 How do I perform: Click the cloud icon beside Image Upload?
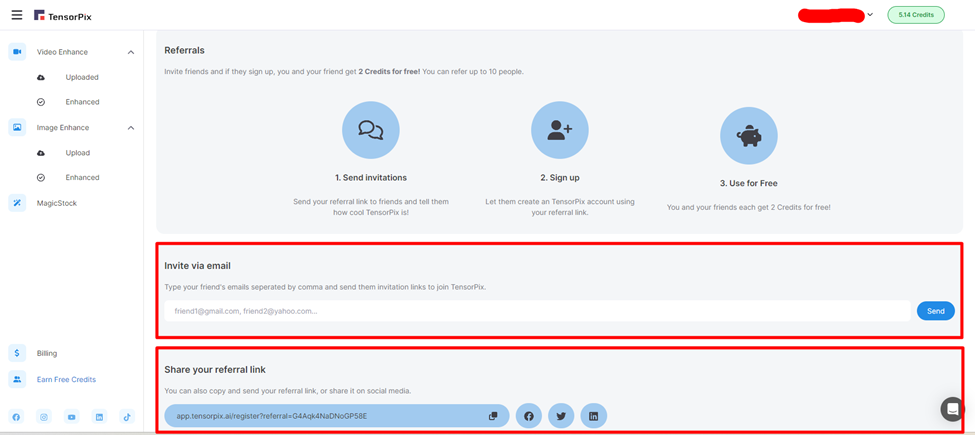[41, 153]
